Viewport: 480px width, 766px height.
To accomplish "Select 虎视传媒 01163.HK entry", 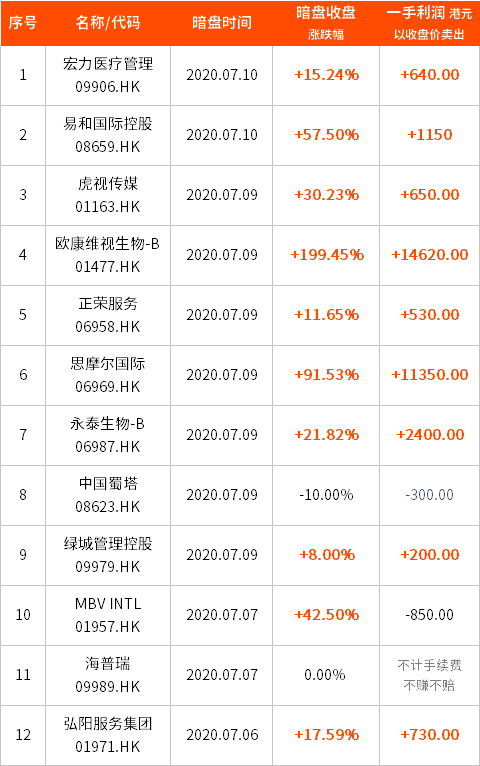I will click(108, 195).
